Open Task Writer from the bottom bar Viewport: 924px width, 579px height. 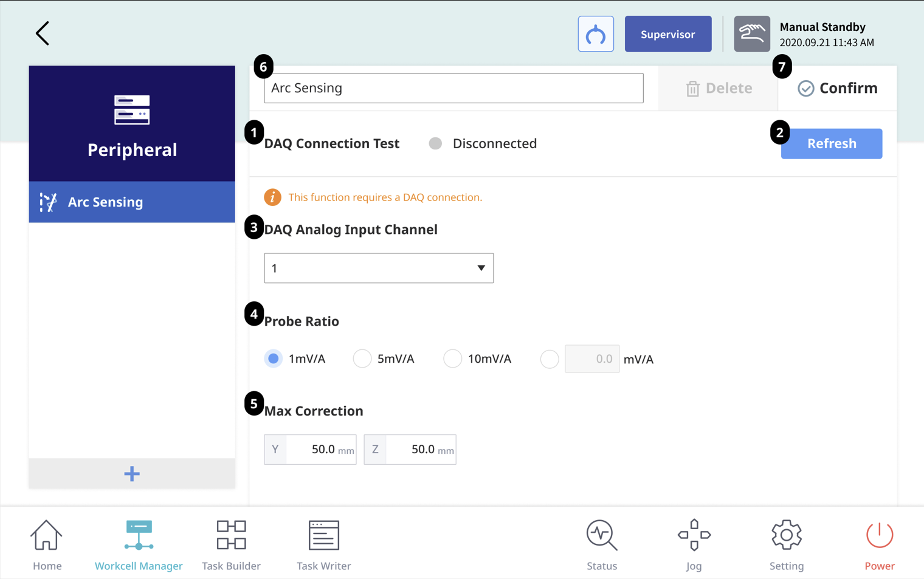[323, 545]
